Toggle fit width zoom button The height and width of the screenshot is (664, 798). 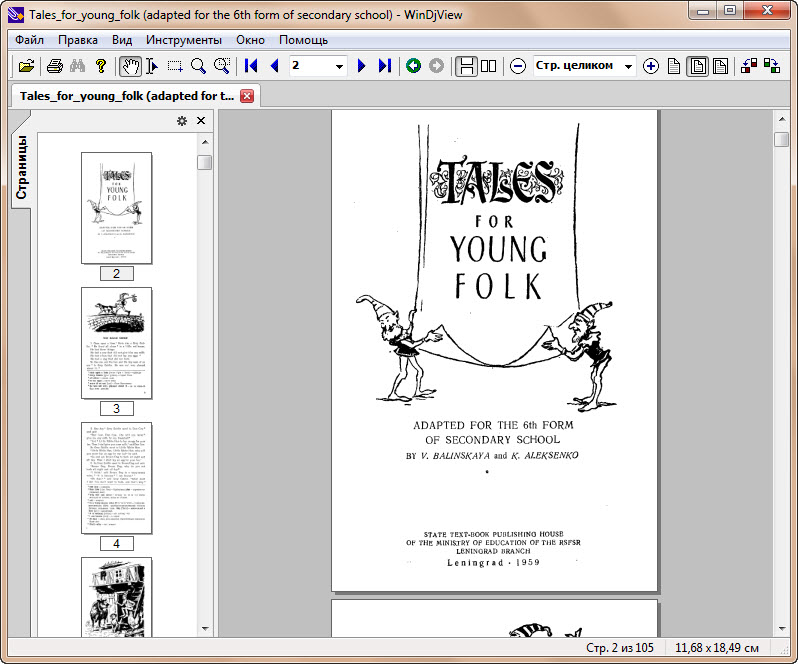[720, 66]
